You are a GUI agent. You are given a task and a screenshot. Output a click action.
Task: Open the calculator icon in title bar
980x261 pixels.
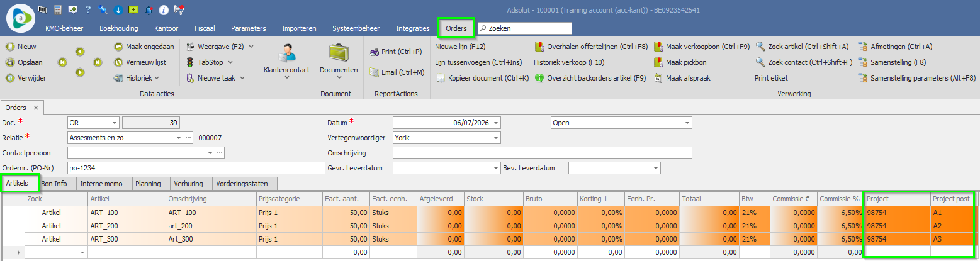58,9
